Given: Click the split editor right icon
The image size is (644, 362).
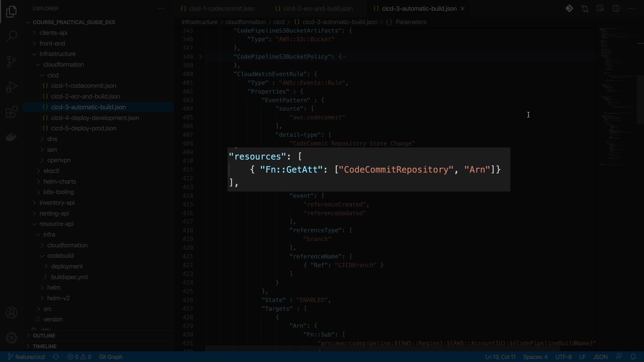Looking at the screenshot, I should [616, 9].
